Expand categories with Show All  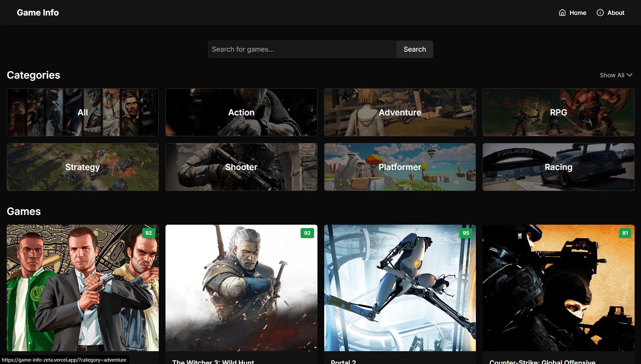pyautogui.click(x=616, y=75)
